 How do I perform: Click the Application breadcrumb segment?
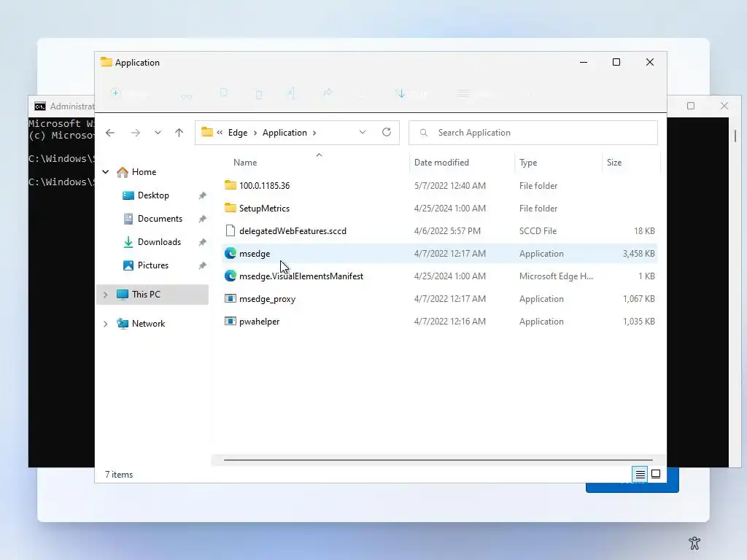click(285, 133)
